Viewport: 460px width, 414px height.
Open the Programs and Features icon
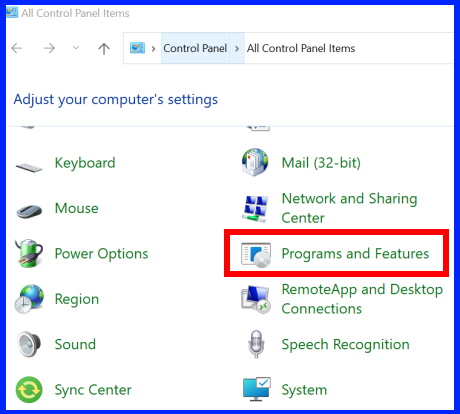point(256,255)
